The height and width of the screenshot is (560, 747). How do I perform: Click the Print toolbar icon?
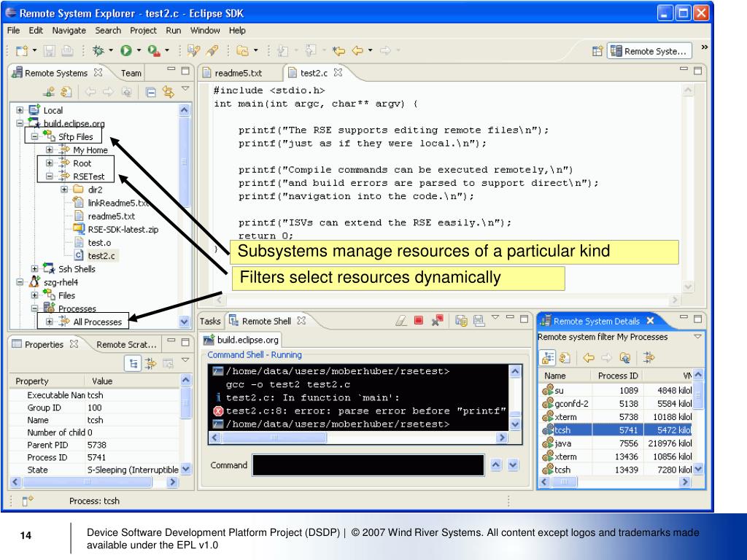[67, 50]
